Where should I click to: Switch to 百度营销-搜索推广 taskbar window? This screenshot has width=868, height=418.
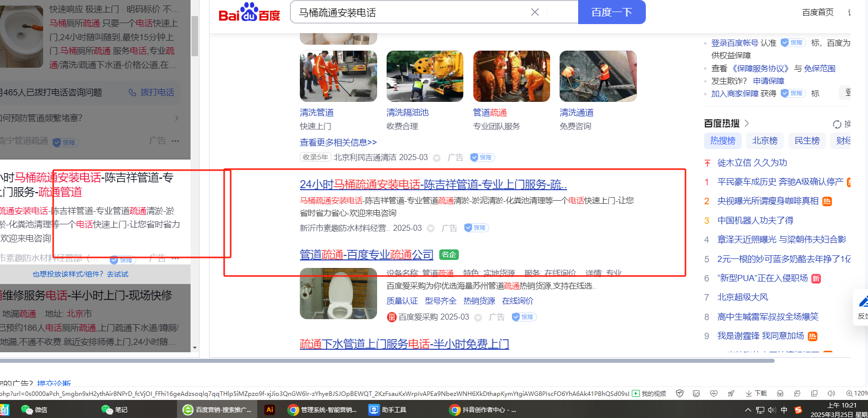(217, 409)
